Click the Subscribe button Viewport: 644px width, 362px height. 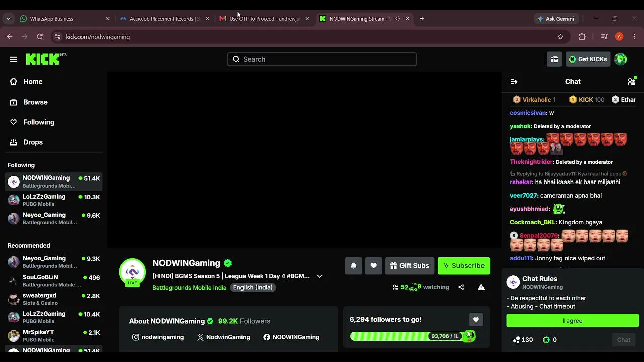(x=463, y=266)
